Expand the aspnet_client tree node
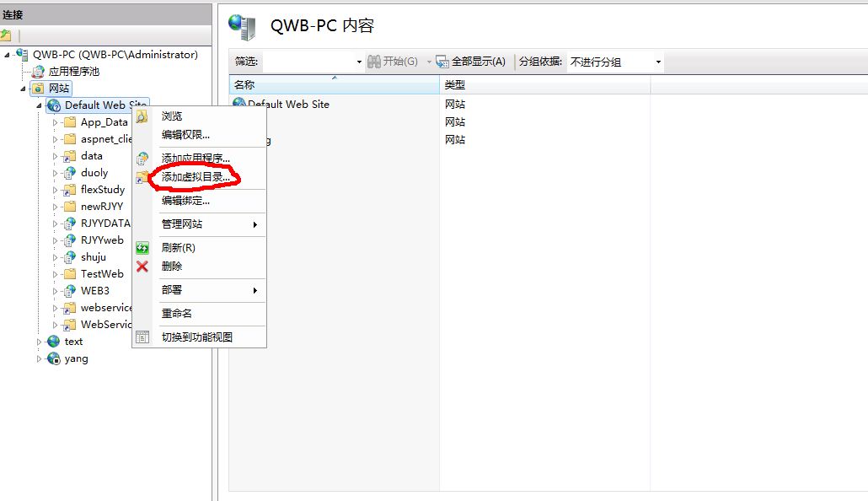 [x=55, y=139]
